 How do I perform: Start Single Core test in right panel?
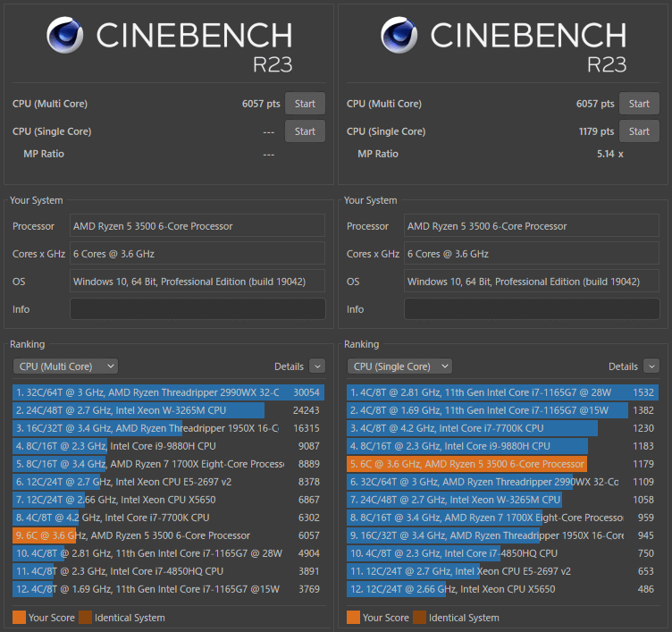639,131
